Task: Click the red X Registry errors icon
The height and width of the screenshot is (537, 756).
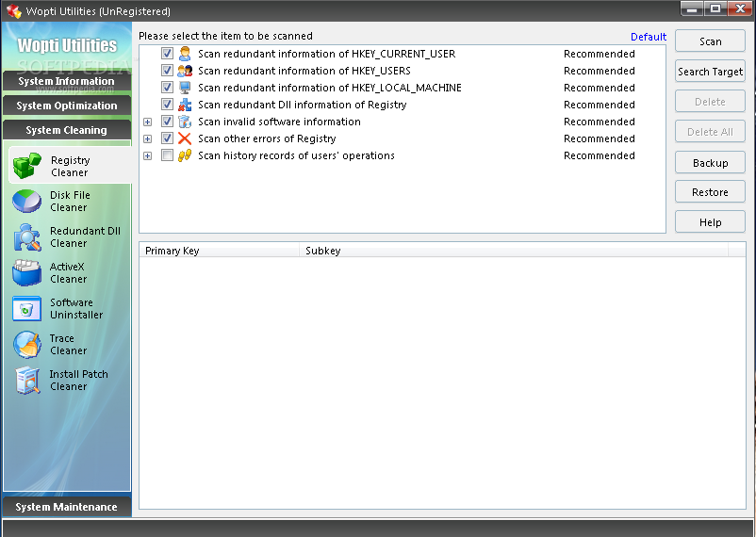Action: pyautogui.click(x=185, y=138)
